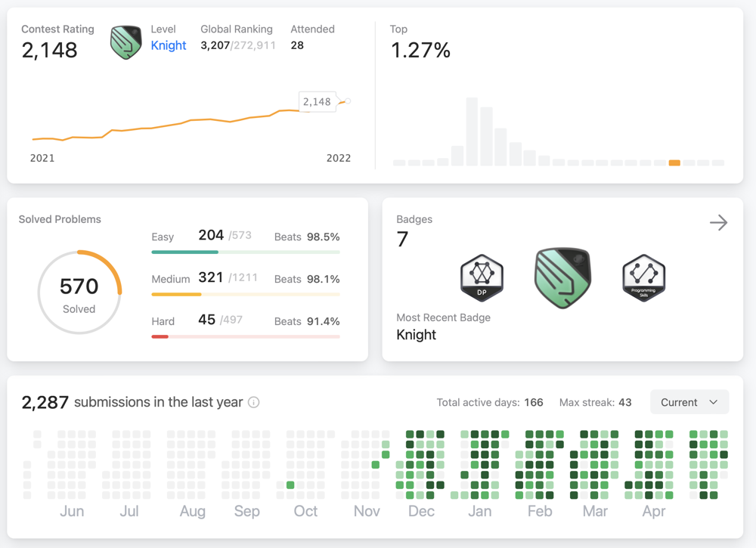Click the blue Knight level link

(x=169, y=45)
